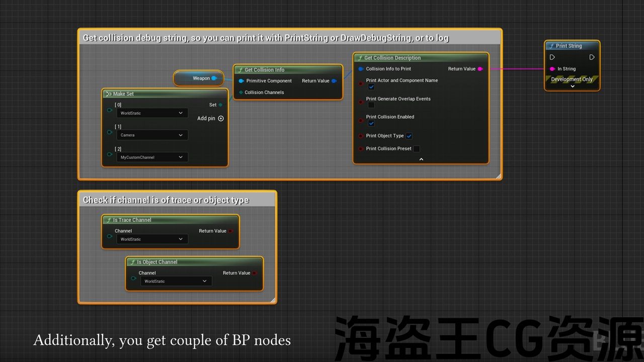Open the MyCustomChannel dropdown in Make Set
Screen dimensions: 644x362
tap(152, 157)
